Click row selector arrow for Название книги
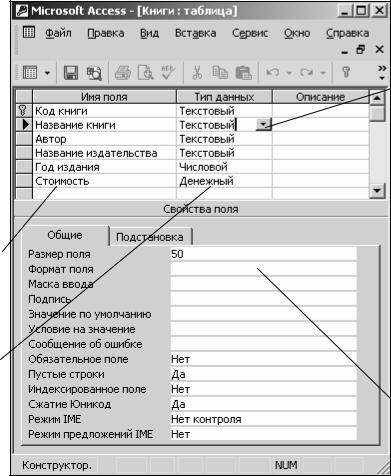 (x=24, y=125)
